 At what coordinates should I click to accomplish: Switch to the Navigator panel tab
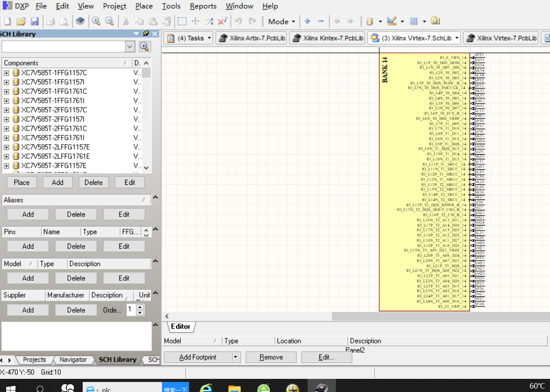(73, 360)
